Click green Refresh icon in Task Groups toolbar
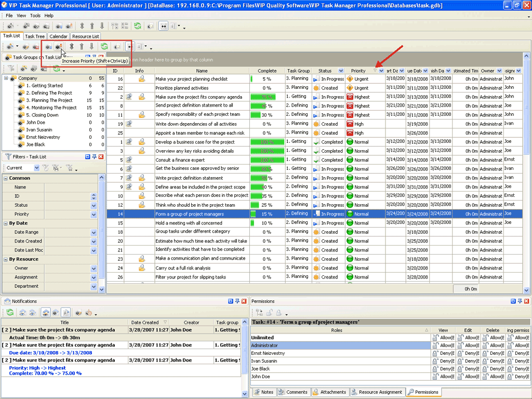The height and width of the screenshot is (399, 532). coord(56,69)
